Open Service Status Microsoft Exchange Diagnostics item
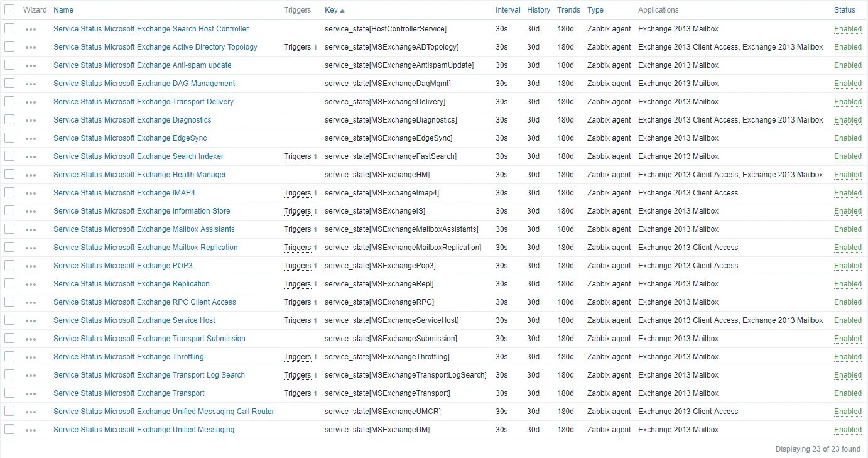 coord(133,120)
